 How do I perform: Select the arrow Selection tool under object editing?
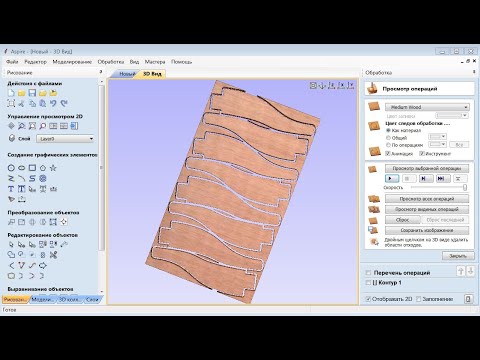tap(11, 244)
